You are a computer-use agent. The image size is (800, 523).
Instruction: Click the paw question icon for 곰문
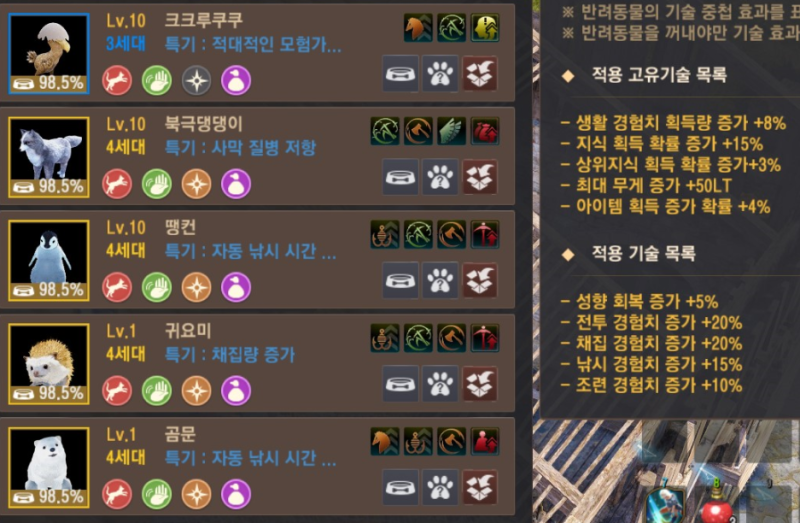coord(440,487)
